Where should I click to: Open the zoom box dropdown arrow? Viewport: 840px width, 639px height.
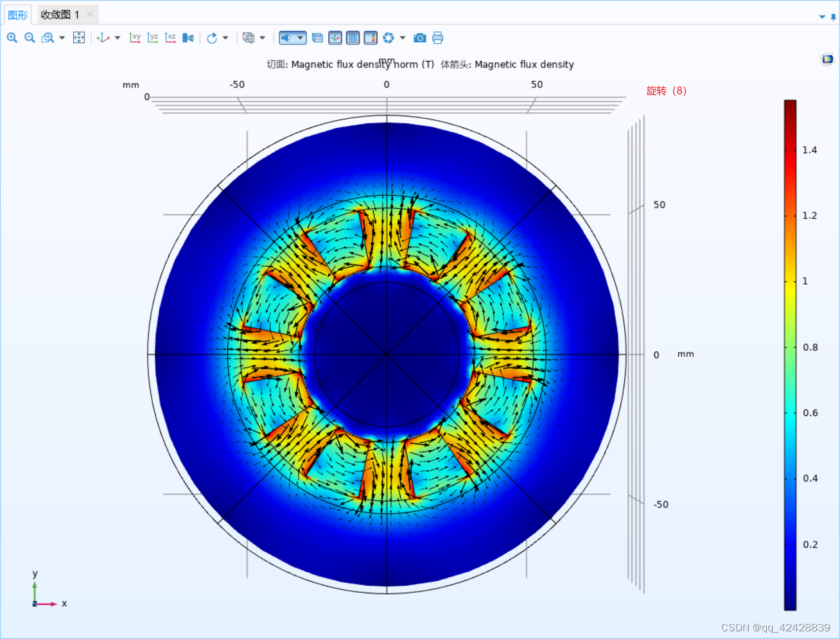[62, 38]
